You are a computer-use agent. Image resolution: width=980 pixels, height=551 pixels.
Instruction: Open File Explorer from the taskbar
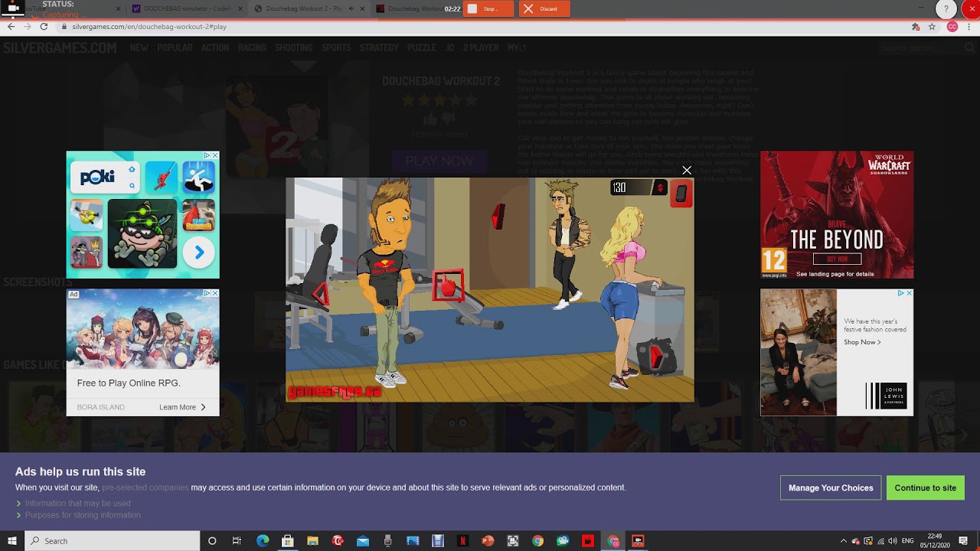coord(312,541)
